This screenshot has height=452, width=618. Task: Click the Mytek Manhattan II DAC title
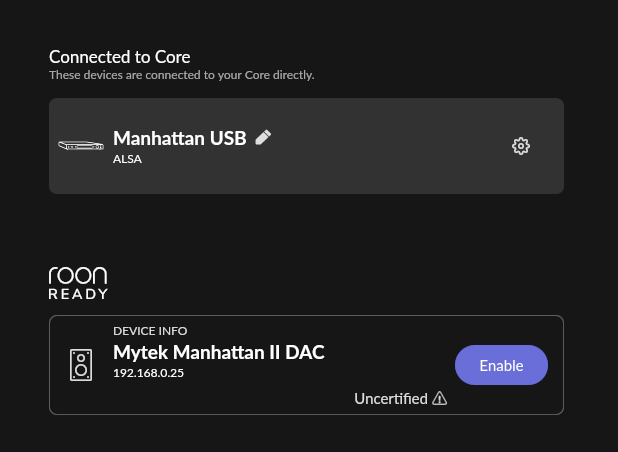[218, 352]
